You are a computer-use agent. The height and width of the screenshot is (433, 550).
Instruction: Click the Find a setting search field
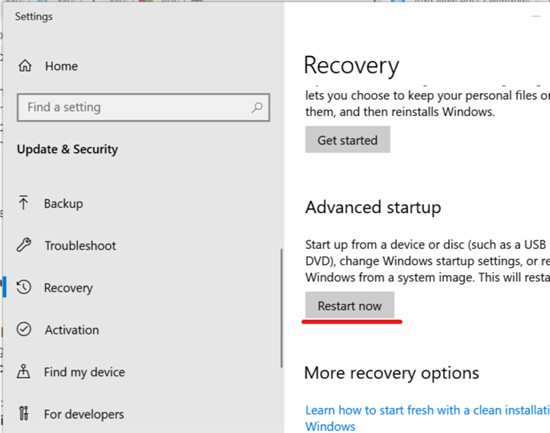143,107
